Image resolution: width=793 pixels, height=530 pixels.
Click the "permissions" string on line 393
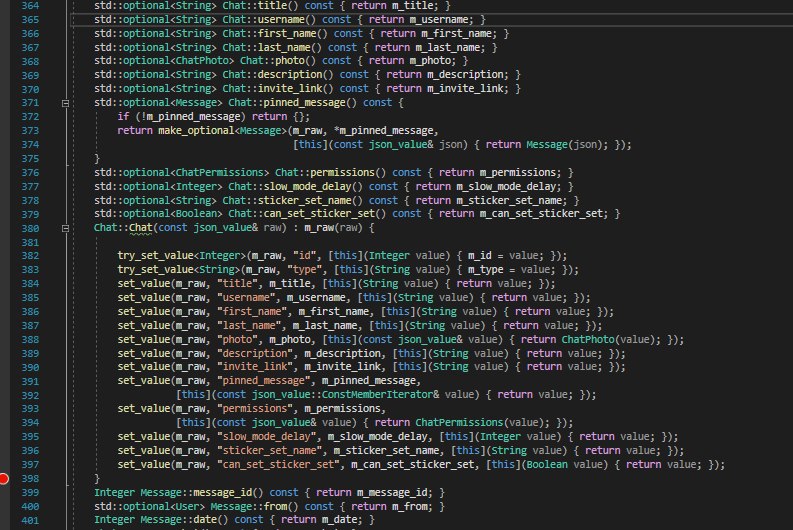click(x=255, y=409)
